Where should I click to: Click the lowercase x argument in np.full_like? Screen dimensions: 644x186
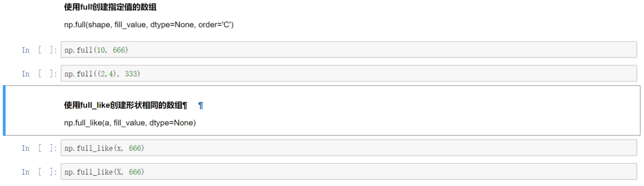pyautogui.click(x=119, y=148)
